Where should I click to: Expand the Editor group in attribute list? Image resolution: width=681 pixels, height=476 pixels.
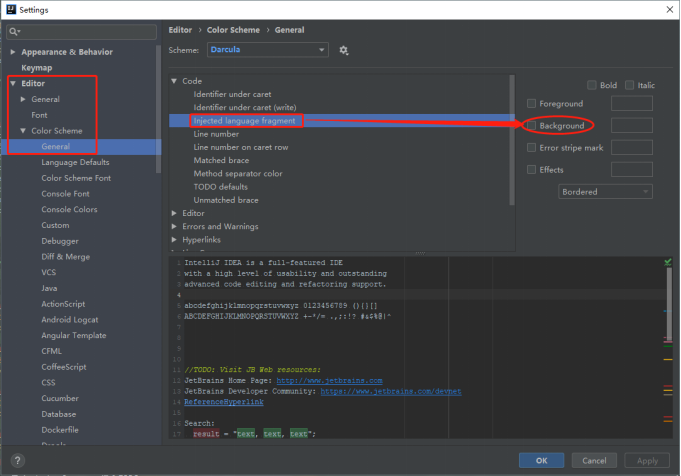(x=174, y=213)
